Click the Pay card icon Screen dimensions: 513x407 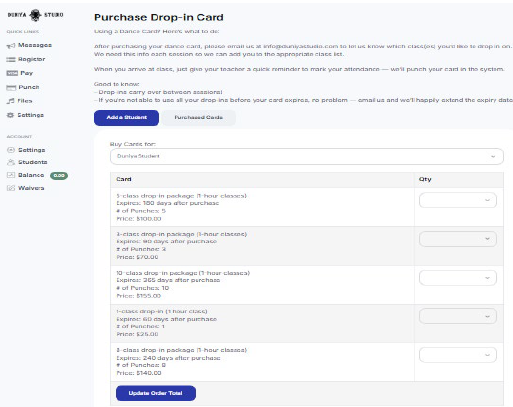(x=12, y=73)
